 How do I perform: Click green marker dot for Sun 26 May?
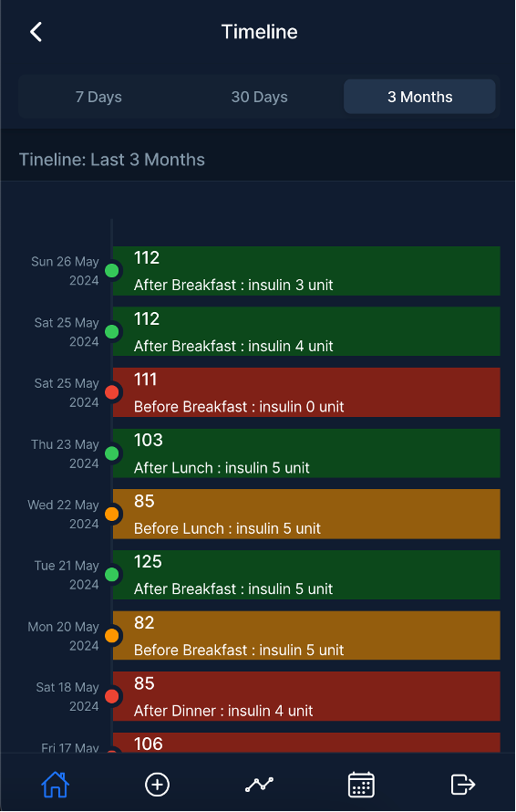[112, 270]
